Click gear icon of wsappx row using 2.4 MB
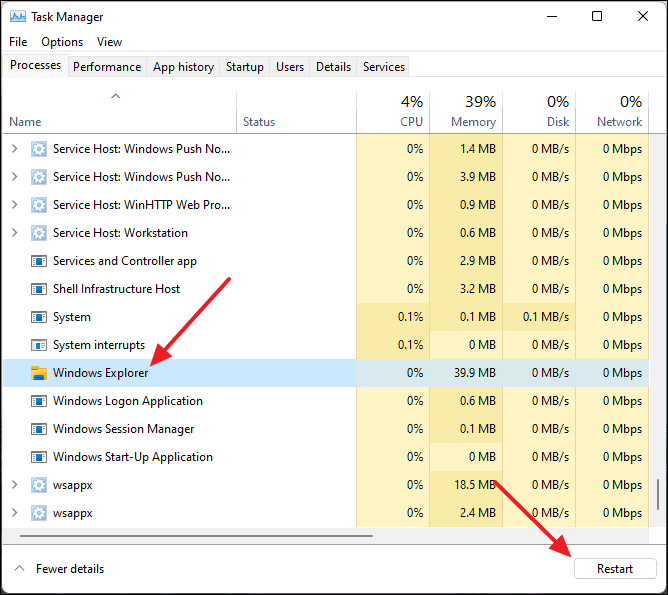The image size is (668, 595). click(x=39, y=513)
